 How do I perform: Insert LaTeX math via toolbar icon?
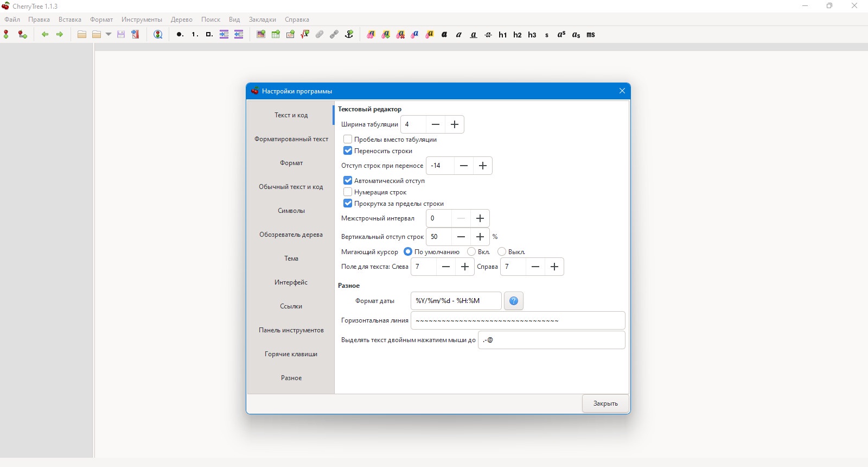(305, 34)
